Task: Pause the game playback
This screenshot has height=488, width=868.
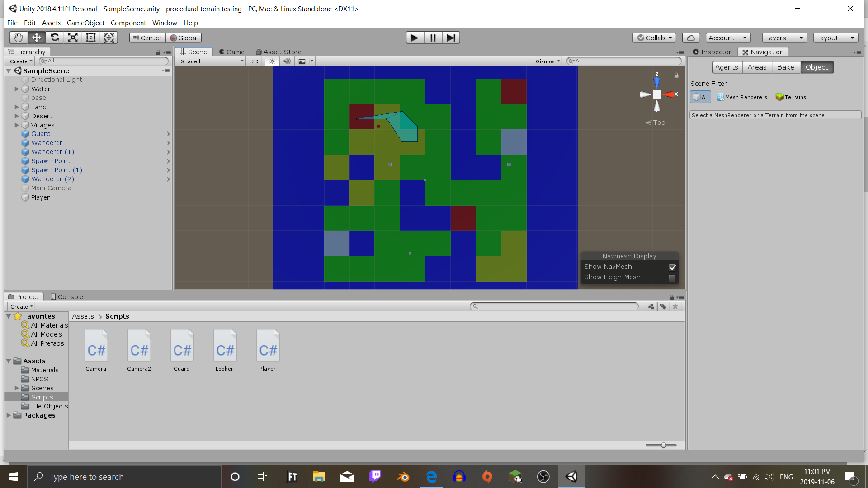Action: [432, 38]
